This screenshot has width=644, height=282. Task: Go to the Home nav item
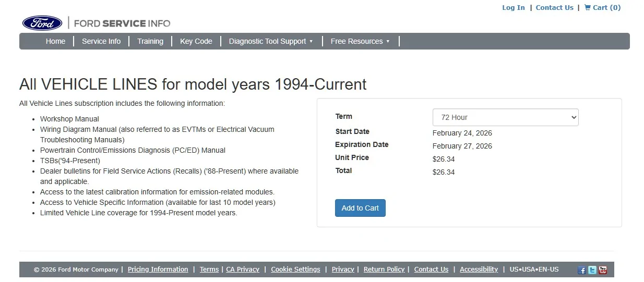(x=55, y=41)
